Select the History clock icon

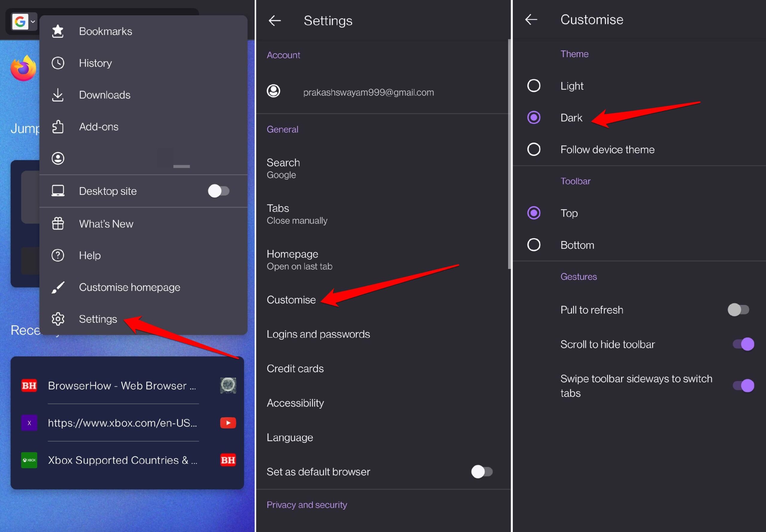pyautogui.click(x=58, y=63)
